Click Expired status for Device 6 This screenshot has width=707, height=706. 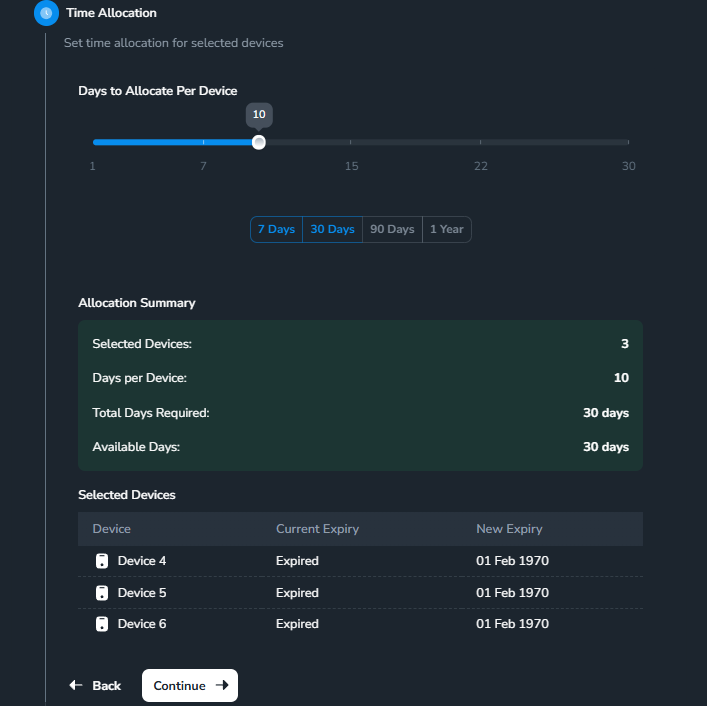click(297, 624)
